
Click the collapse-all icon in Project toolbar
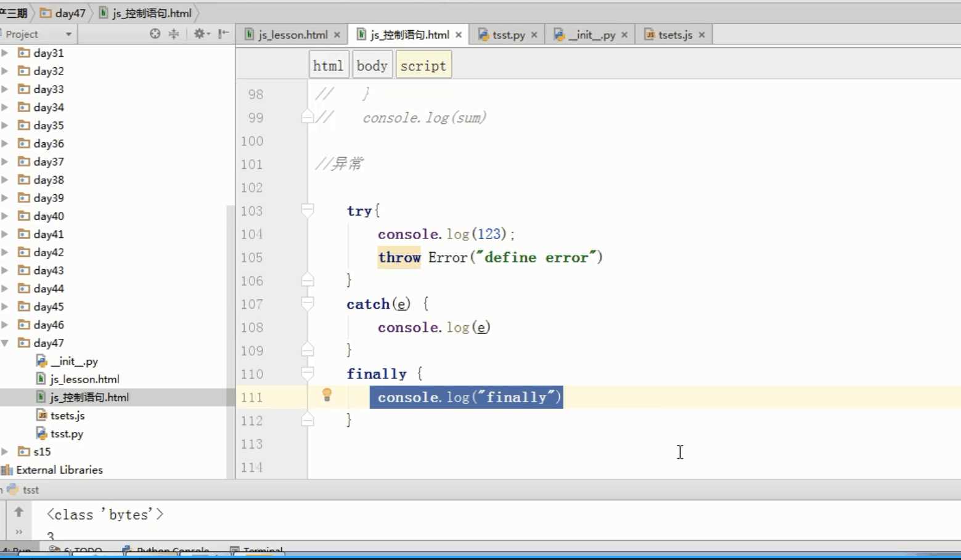point(174,34)
